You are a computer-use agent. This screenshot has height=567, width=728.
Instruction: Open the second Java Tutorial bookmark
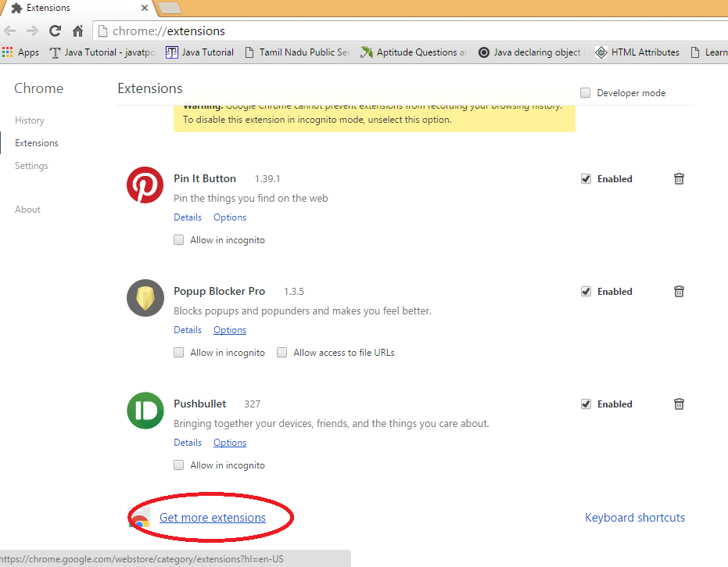pos(199,52)
